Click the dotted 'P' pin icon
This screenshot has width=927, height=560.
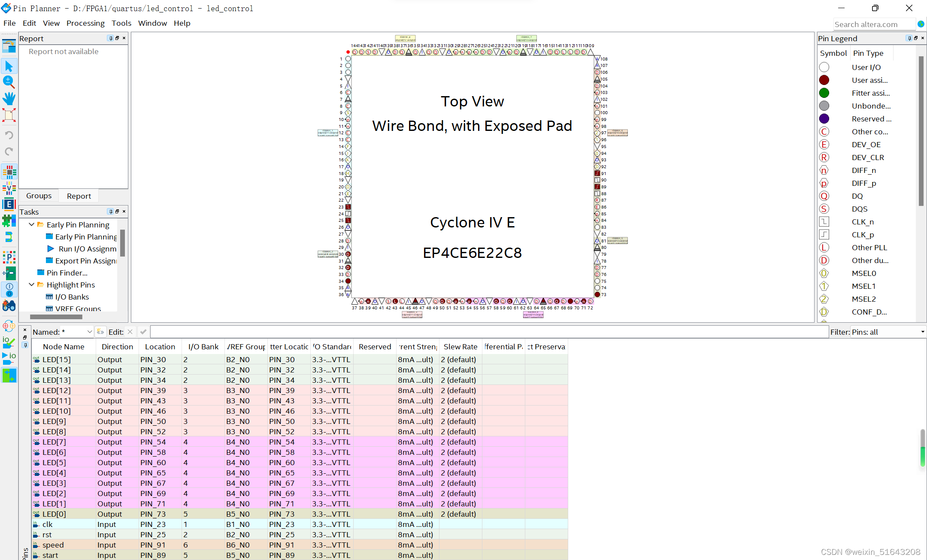9,257
